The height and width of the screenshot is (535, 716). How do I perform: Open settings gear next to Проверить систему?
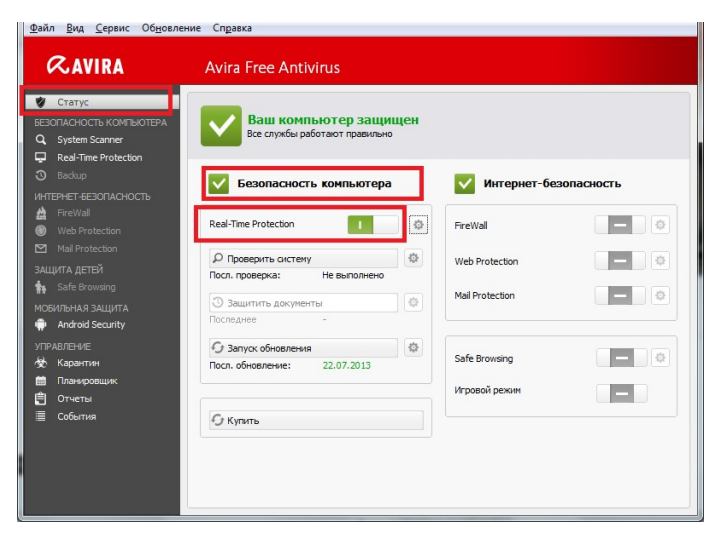(413, 258)
